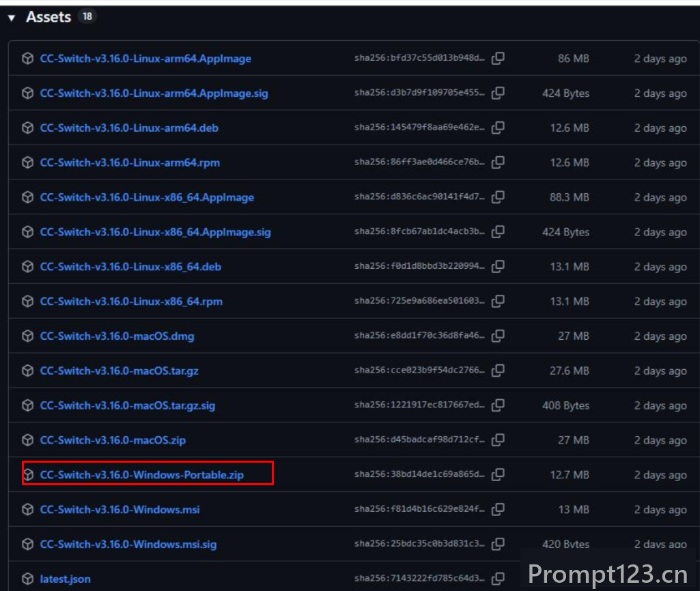The height and width of the screenshot is (591, 700).
Task: Click package icon beside macOS.zip
Action: 28,439
